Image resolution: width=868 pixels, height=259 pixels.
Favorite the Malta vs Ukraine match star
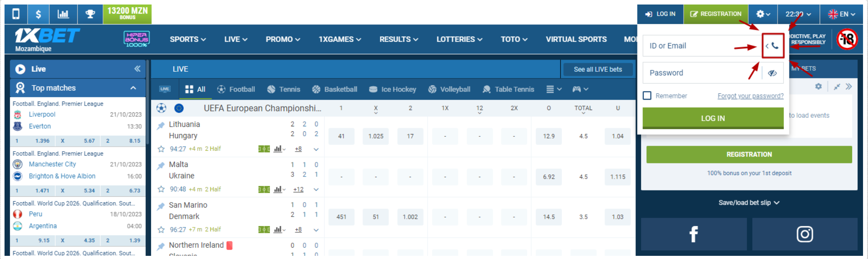(x=161, y=189)
